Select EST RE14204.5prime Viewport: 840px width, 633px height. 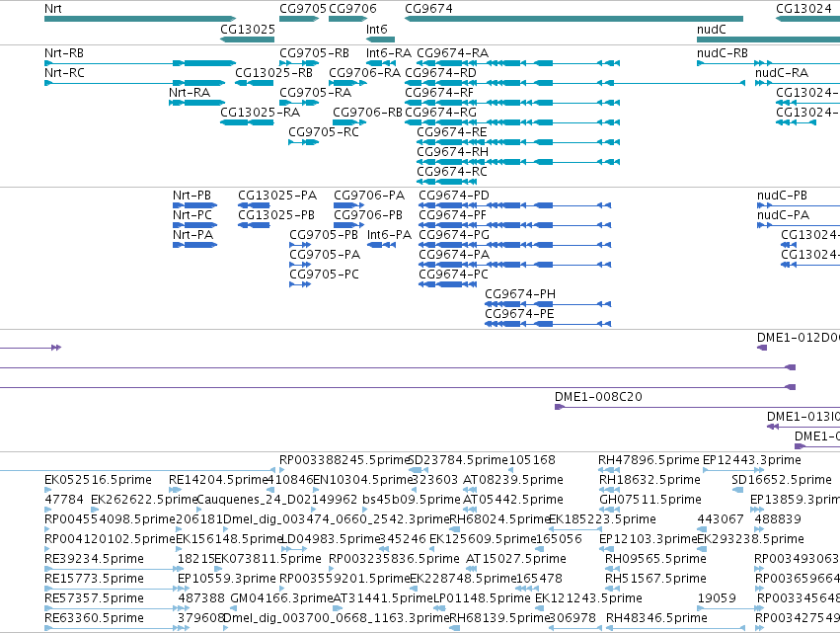pyautogui.click(x=217, y=480)
